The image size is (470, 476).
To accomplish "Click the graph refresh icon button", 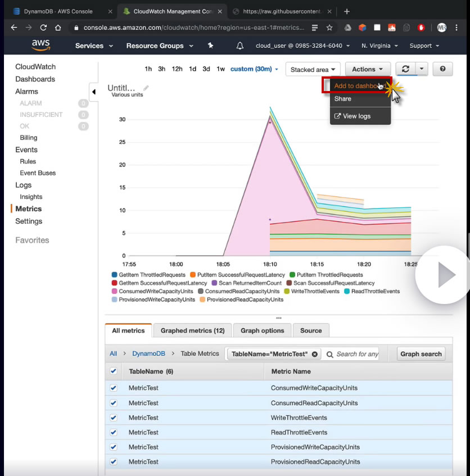I will click(x=405, y=69).
